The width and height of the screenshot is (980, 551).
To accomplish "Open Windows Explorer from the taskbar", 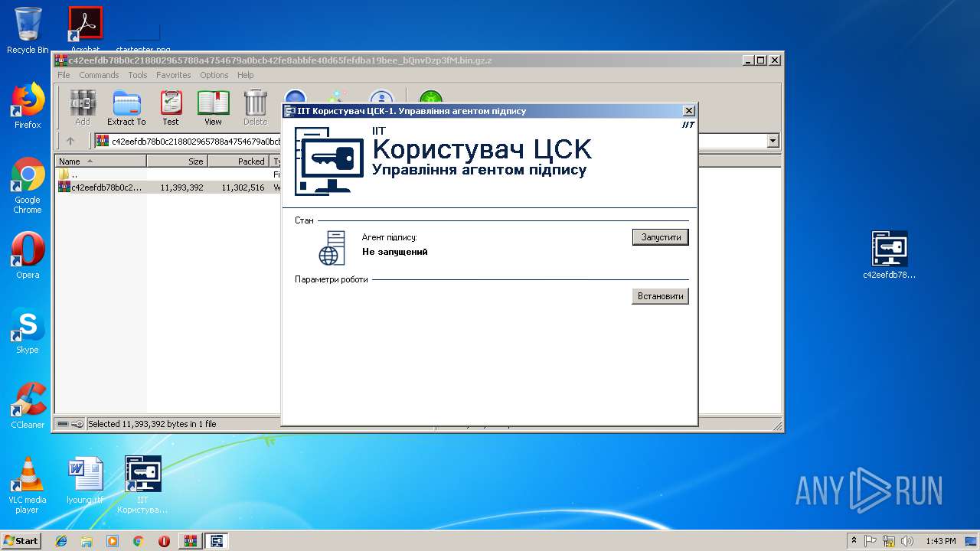I will click(x=87, y=541).
